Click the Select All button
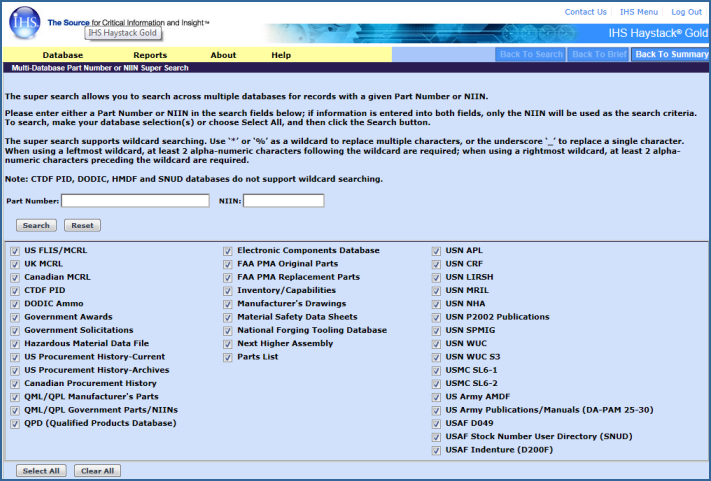The height and width of the screenshot is (481, 711). tap(41, 471)
